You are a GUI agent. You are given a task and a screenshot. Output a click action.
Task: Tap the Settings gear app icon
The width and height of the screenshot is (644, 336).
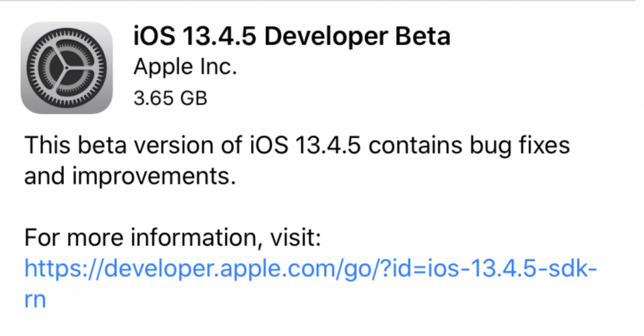point(67,68)
